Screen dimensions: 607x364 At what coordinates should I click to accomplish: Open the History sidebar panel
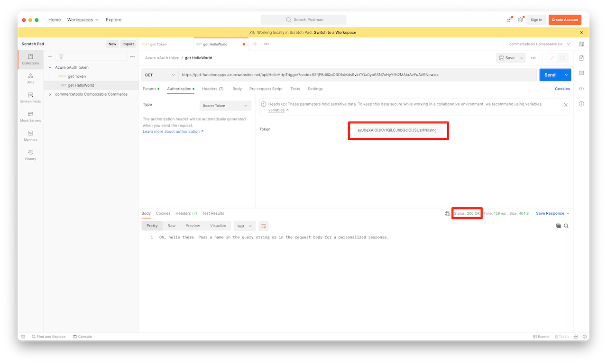coord(30,155)
